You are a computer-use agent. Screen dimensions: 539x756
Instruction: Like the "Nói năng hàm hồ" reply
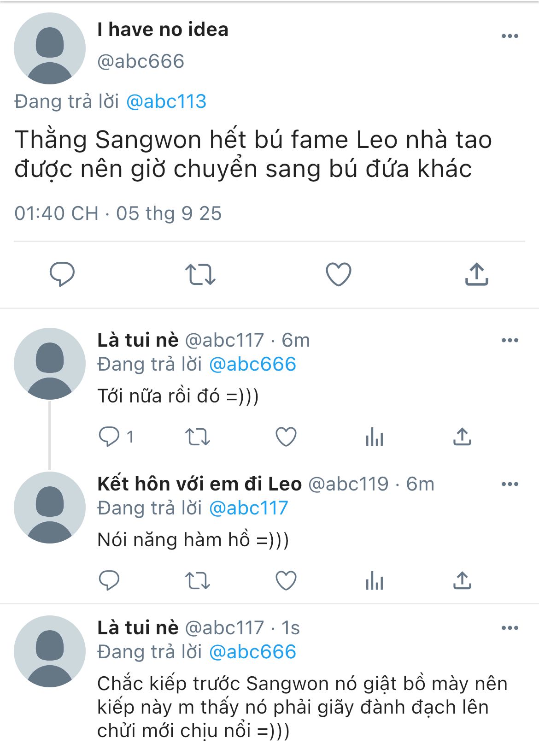[x=286, y=580]
